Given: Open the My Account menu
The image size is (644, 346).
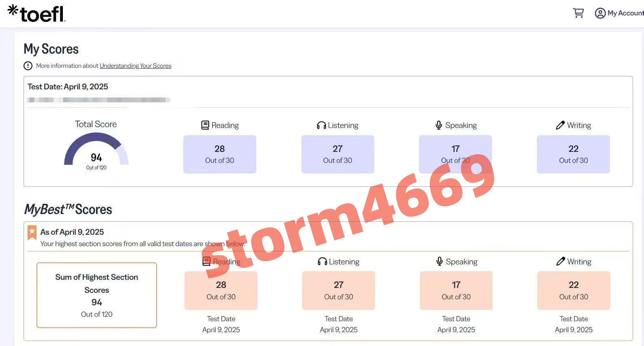Looking at the screenshot, I should (x=625, y=13).
